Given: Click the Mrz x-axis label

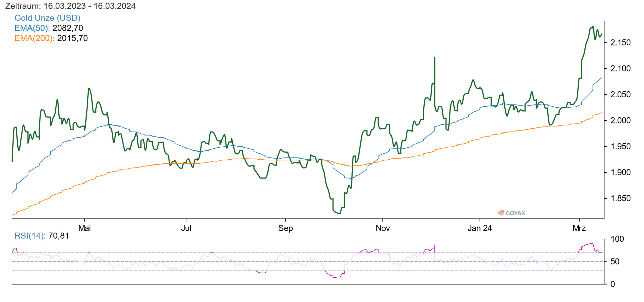Looking at the screenshot, I should click(x=579, y=228).
